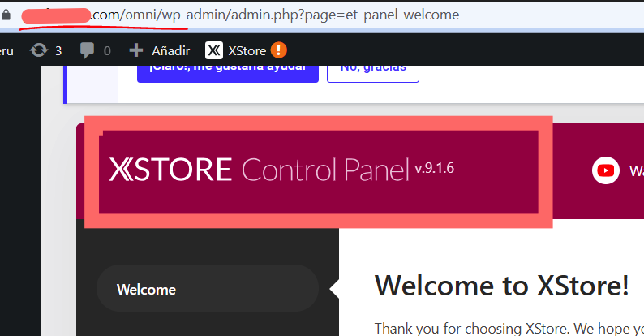Click the 'No, gracias' button
Screen dimensions: 644x336
tap(373, 74)
